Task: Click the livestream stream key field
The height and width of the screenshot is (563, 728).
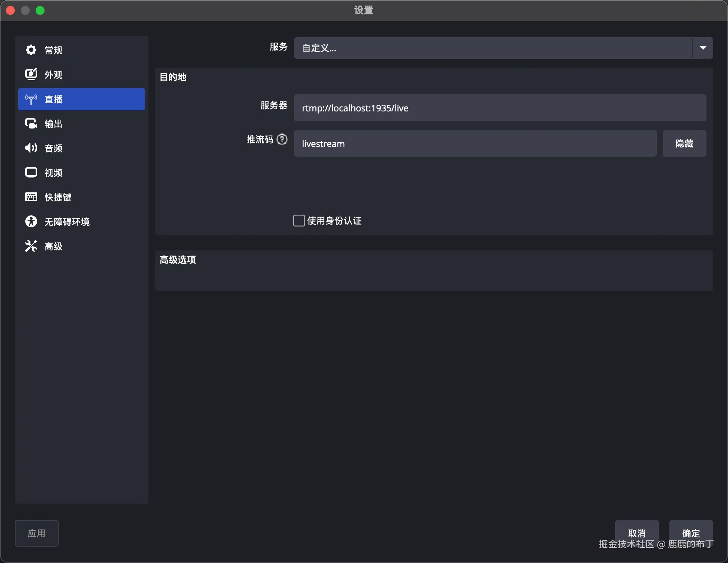Action: point(475,143)
